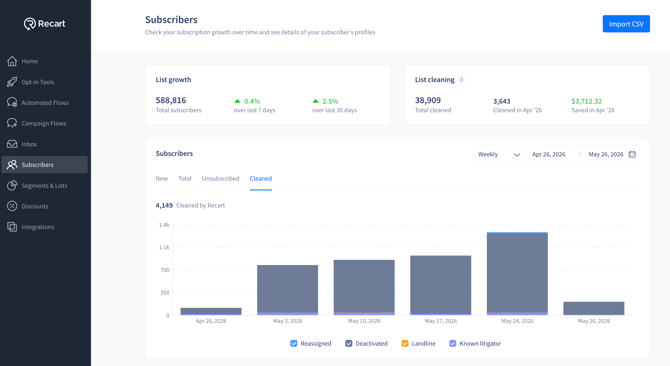The image size is (670, 366).
Task: Click the 30-day growth green arrow
Action: [x=315, y=101]
